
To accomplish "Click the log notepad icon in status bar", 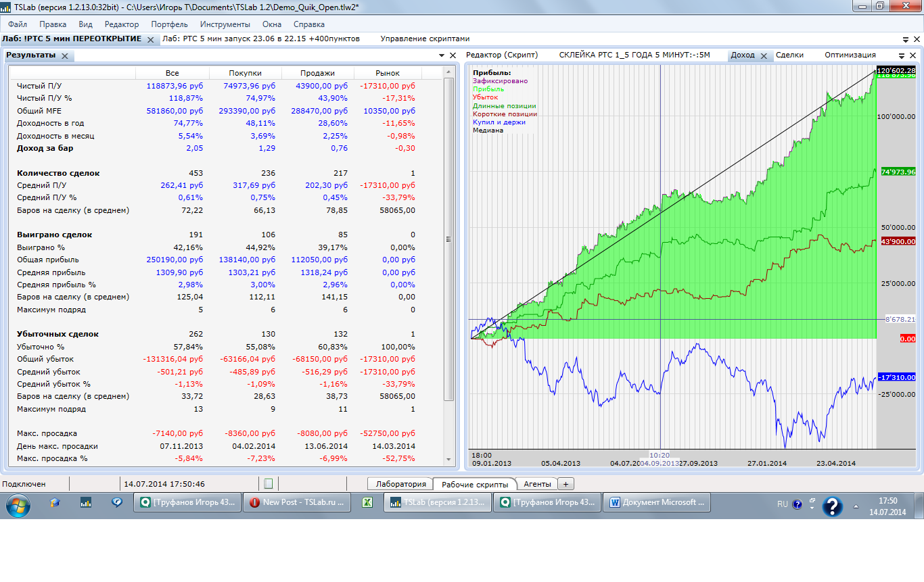I will tap(268, 484).
